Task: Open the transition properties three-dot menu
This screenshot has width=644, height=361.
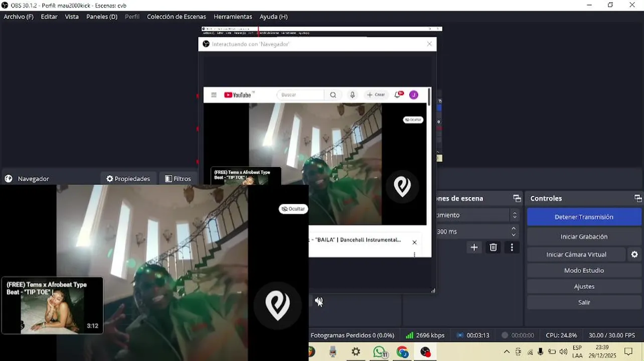Action: pos(512,247)
